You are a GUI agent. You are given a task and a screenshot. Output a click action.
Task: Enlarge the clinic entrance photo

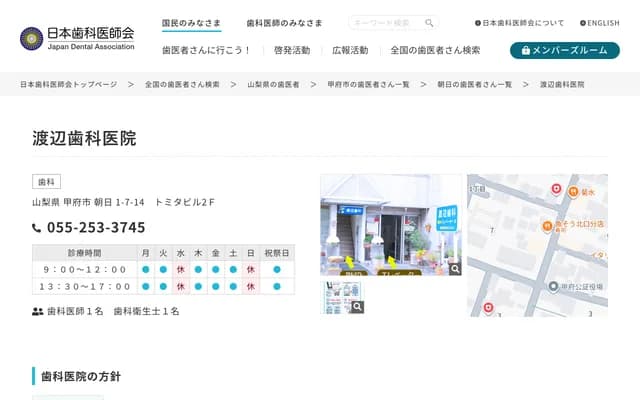tap(391, 225)
